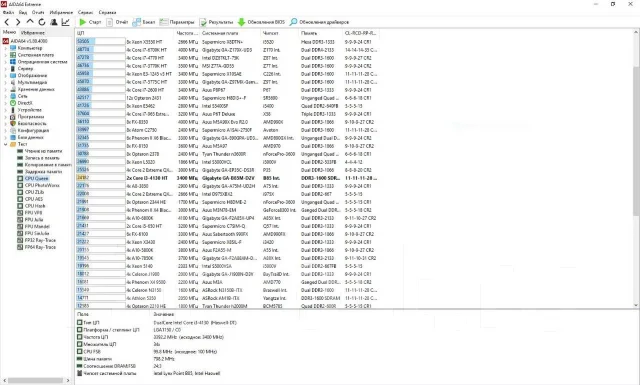This screenshot has height=385, width=640.
Task: Click the refresh arrow toolbar icon
Action: click(42, 22)
